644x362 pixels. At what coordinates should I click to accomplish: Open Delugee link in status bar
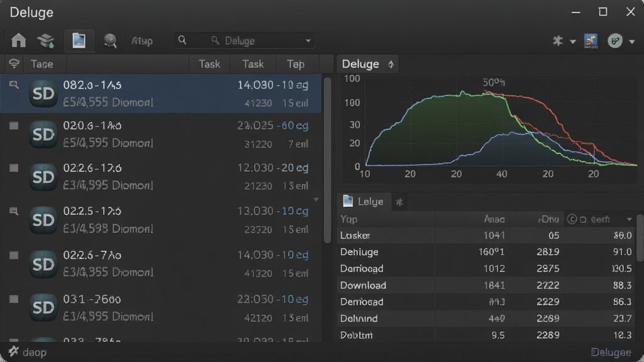coord(611,352)
